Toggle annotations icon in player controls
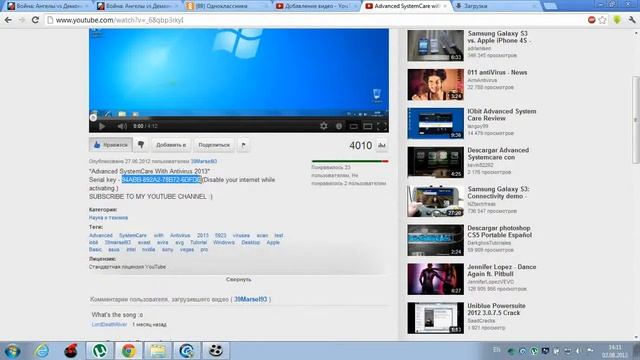640x360 pixels. pos(339,127)
